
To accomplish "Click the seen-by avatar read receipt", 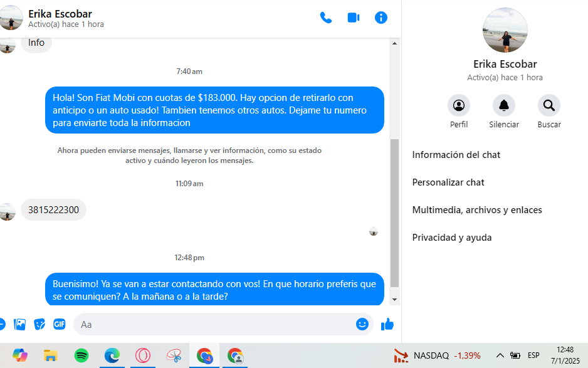I will (373, 231).
